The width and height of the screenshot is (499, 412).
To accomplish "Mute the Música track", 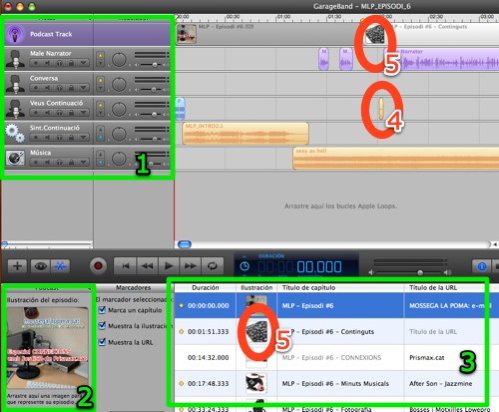I will tap(47, 162).
